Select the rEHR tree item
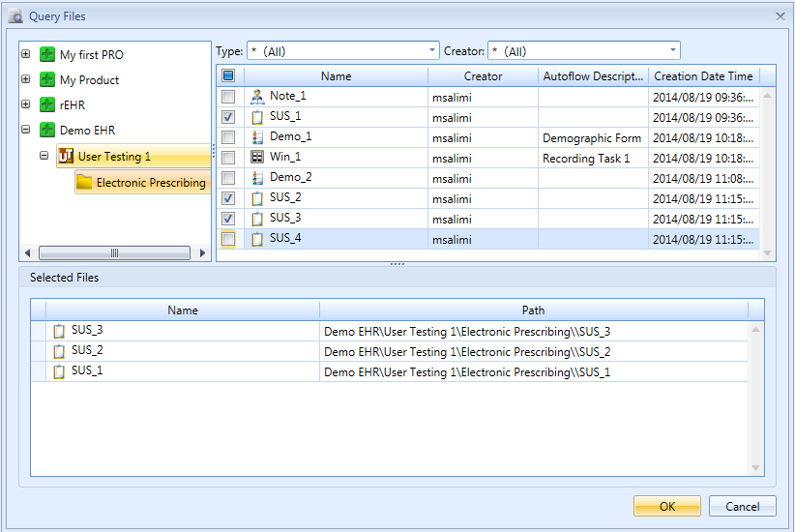 click(x=73, y=105)
